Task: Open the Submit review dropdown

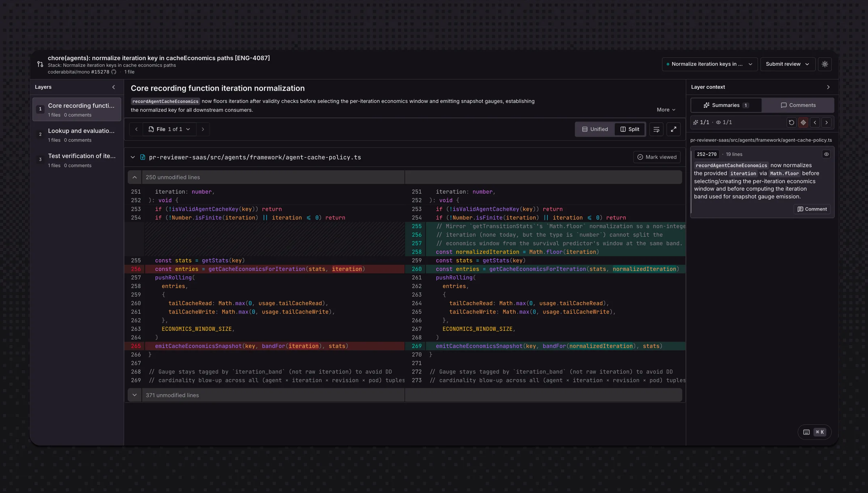Action: point(788,64)
